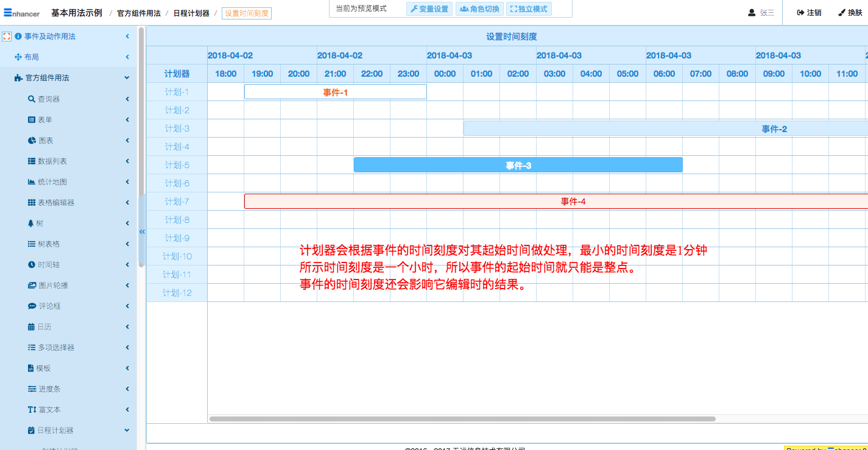Open the 富文本 sidebar item
Image resolution: width=868 pixels, height=450 pixels.
tap(49, 410)
